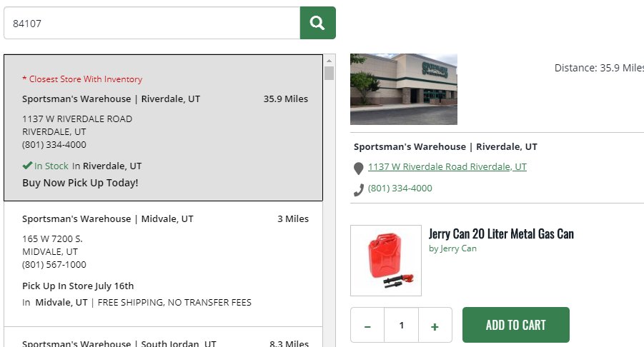The image size is (644, 347).
Task: Click 'Buy Now Pick Up Today!' text
Action: 80,183
